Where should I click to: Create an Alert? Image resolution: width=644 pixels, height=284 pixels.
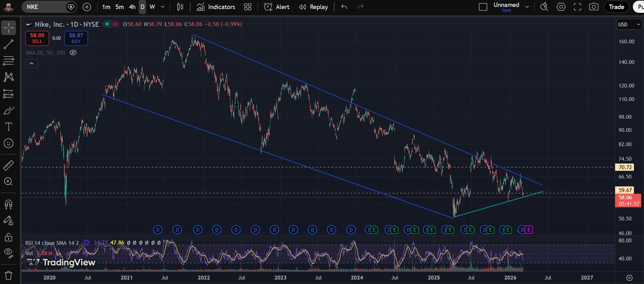pos(276,7)
